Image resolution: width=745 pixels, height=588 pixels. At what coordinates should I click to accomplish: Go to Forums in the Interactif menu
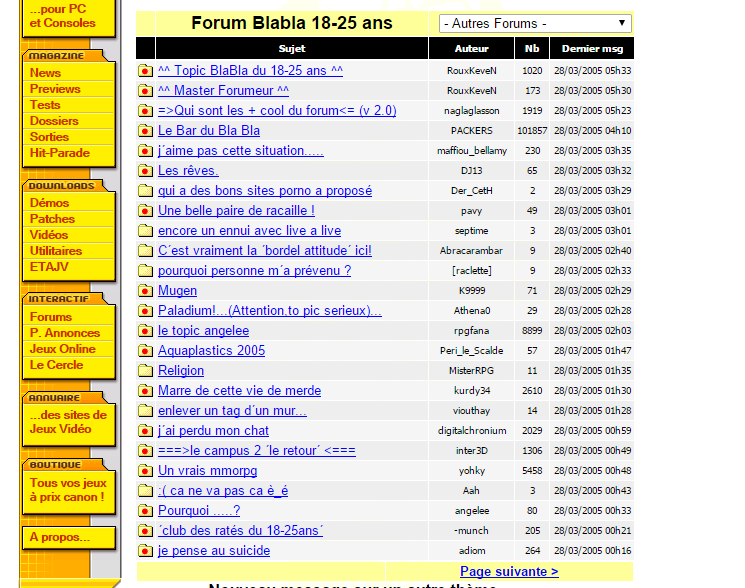[50, 317]
